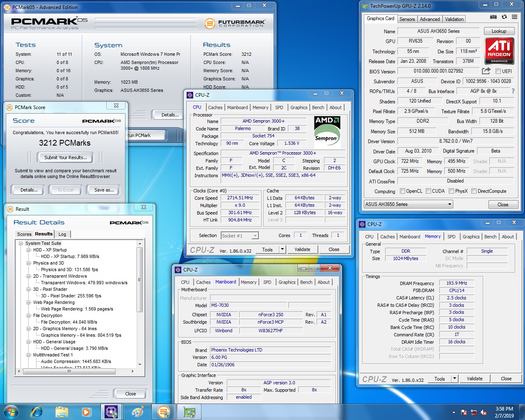Click the Result tree horizontal scrollbar
Viewport: 525px width, 420px height.
pyautogui.click(x=68, y=371)
